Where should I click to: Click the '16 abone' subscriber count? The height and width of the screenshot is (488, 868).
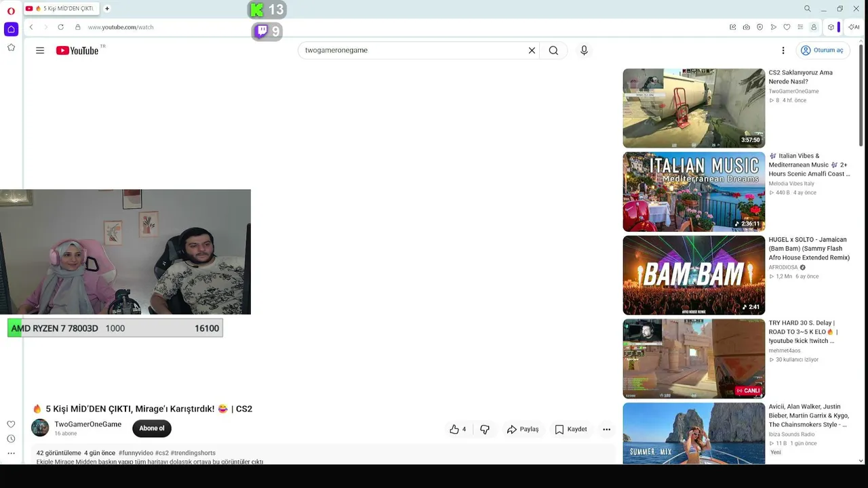pyautogui.click(x=66, y=434)
